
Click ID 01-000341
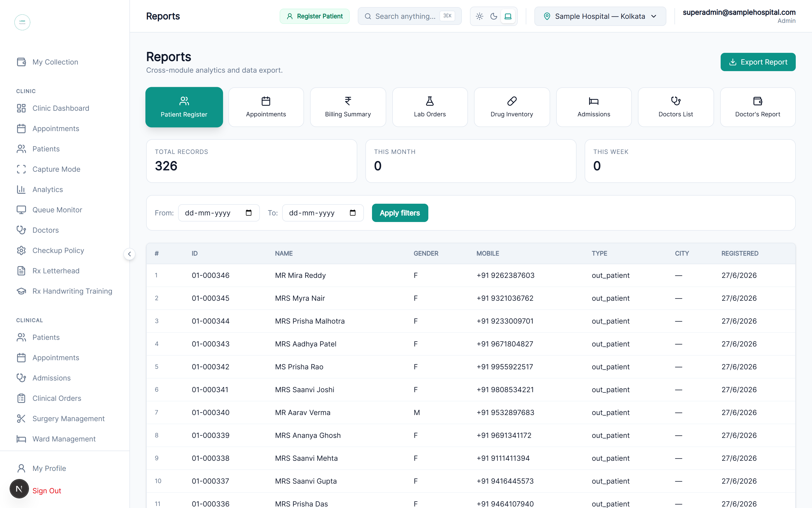(x=210, y=390)
